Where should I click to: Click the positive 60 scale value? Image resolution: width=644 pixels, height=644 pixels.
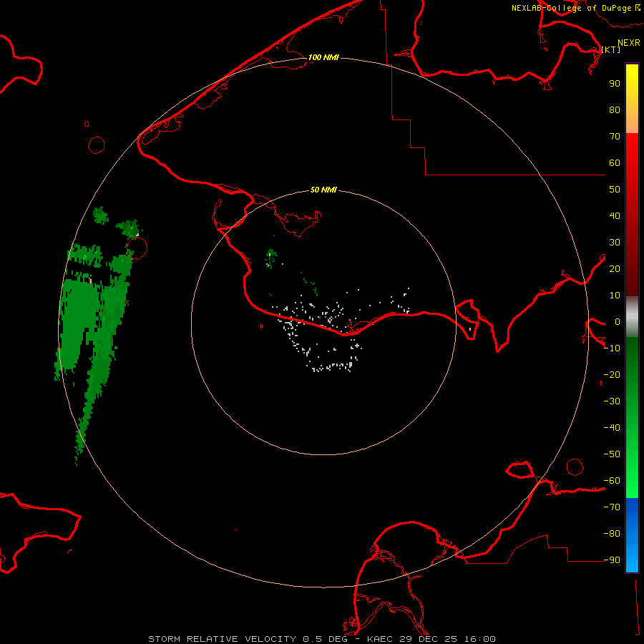click(615, 162)
